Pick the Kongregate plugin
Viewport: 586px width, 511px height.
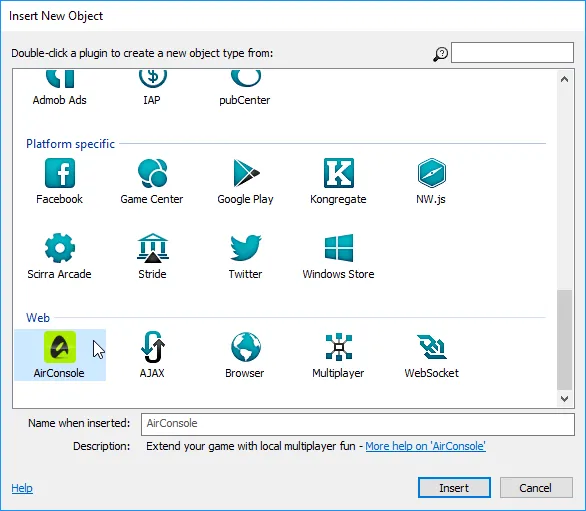click(338, 182)
